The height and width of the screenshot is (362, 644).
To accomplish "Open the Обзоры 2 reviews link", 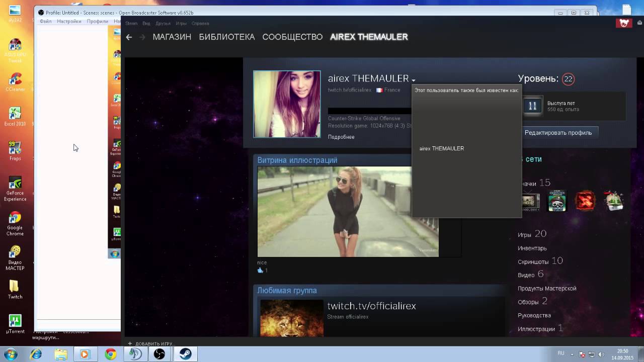I will pos(533,302).
